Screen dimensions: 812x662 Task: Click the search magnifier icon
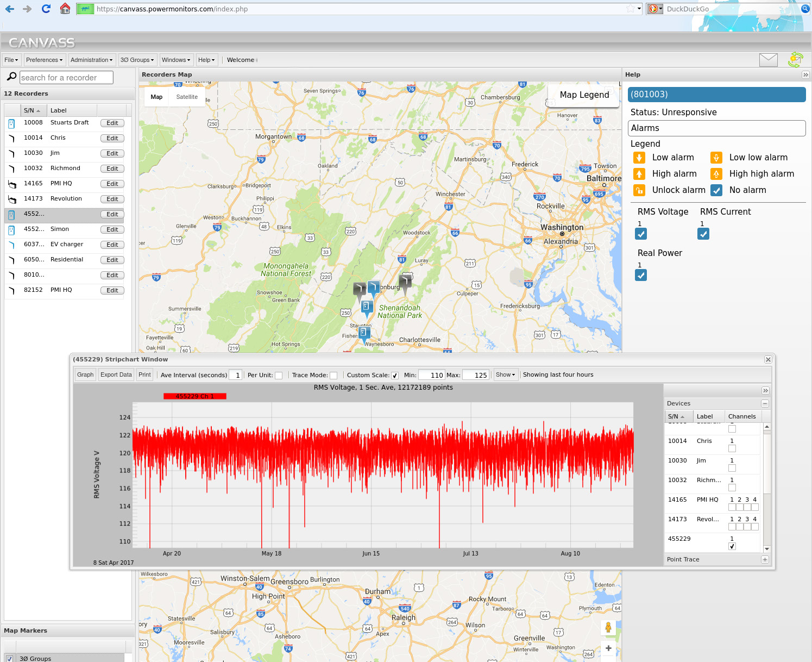tap(11, 77)
